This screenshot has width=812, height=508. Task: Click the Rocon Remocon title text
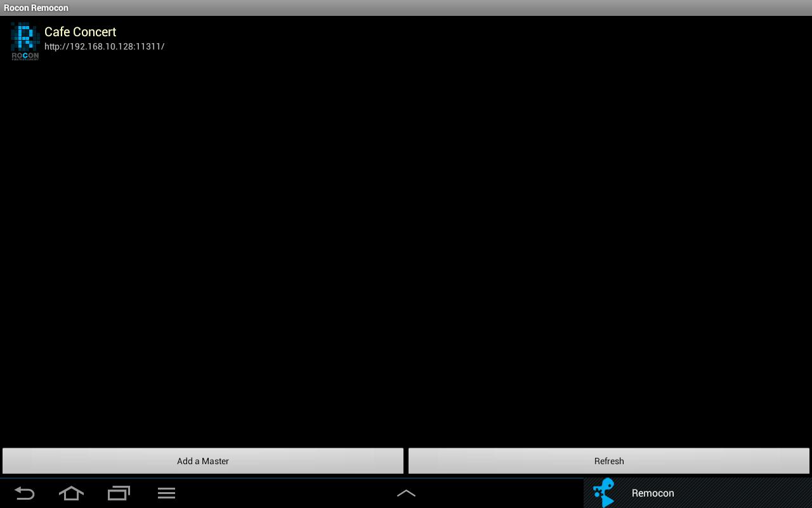(x=36, y=8)
